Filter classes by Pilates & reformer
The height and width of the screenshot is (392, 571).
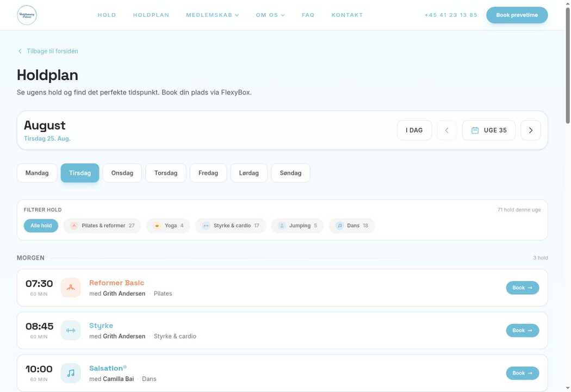coord(102,226)
